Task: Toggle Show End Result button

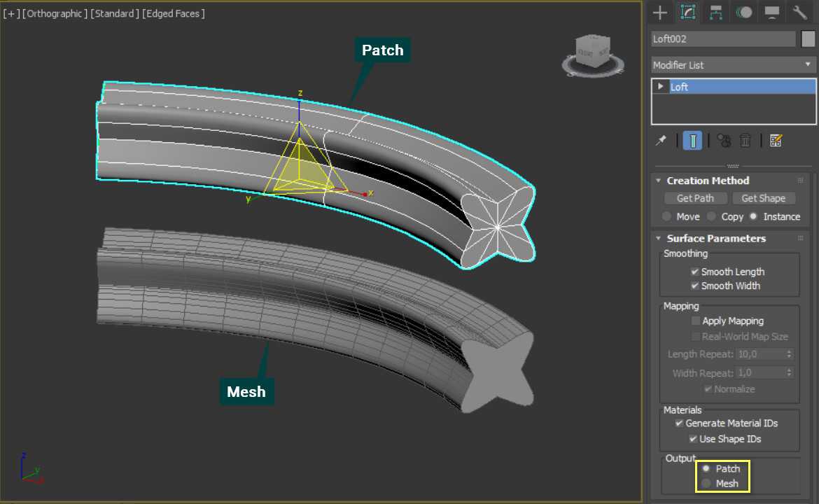Action: pyautogui.click(x=692, y=141)
